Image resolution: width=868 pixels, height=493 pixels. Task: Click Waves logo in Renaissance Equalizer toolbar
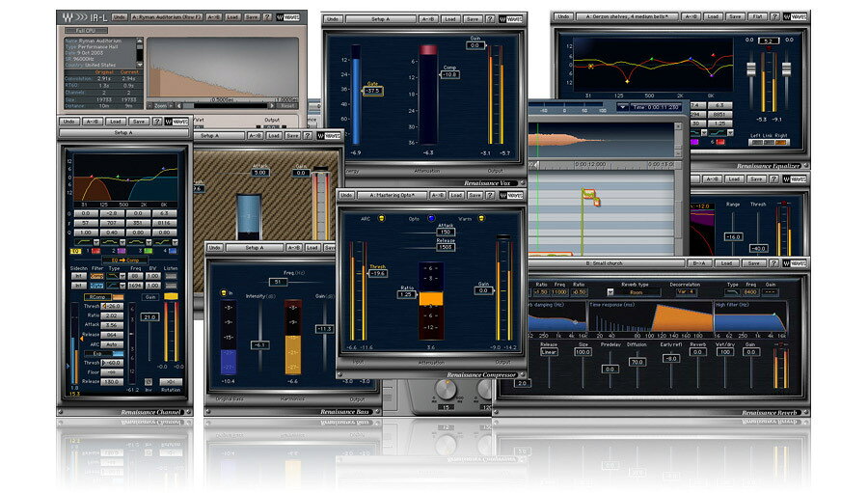point(795,16)
